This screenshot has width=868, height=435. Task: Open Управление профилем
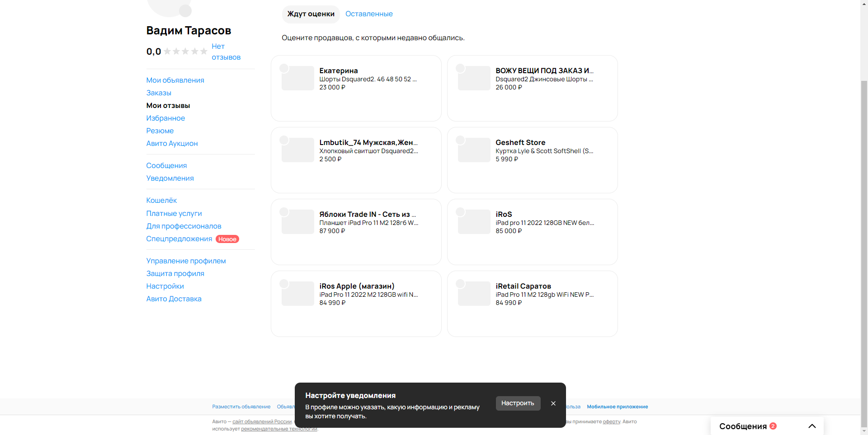click(x=186, y=261)
